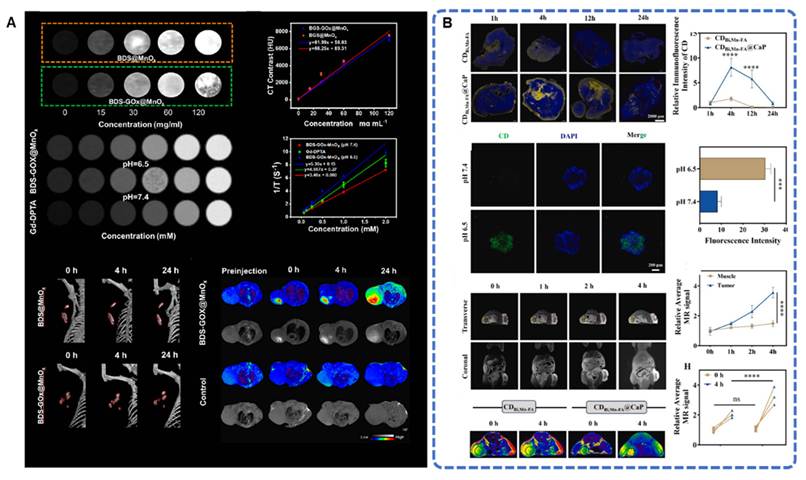Viewport: 806px width, 480px height.
Task: Click the 24 h pseudocolor image in Control row
Action: tap(386, 374)
